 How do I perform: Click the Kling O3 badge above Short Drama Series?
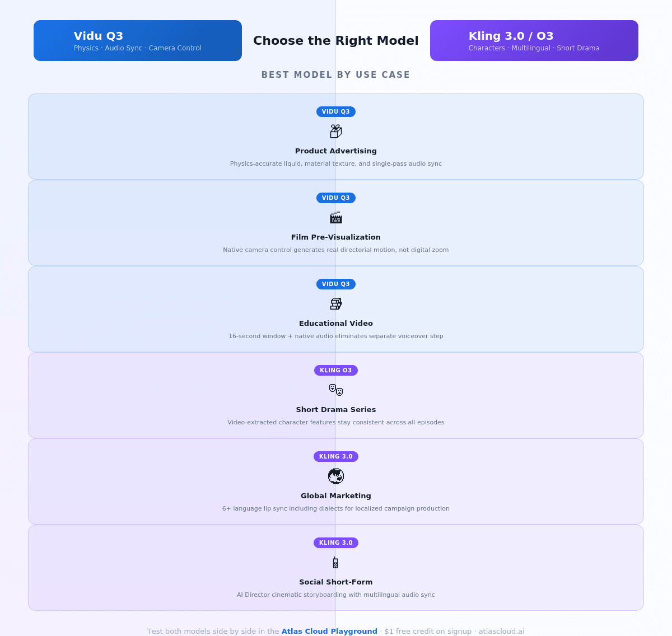[x=336, y=370]
